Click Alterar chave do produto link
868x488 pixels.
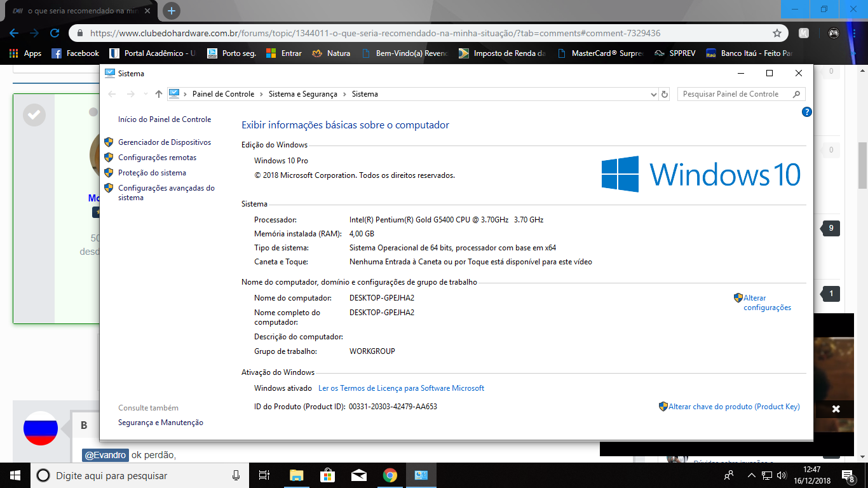point(734,407)
